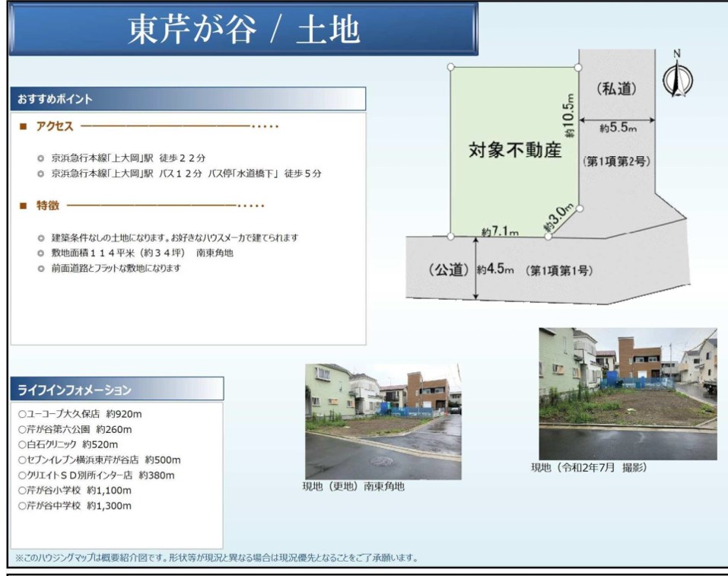Viewport: 728px width, 576px height.
Task: Click the 東芹が谷 / 土地 title banner
Action: click(x=243, y=30)
